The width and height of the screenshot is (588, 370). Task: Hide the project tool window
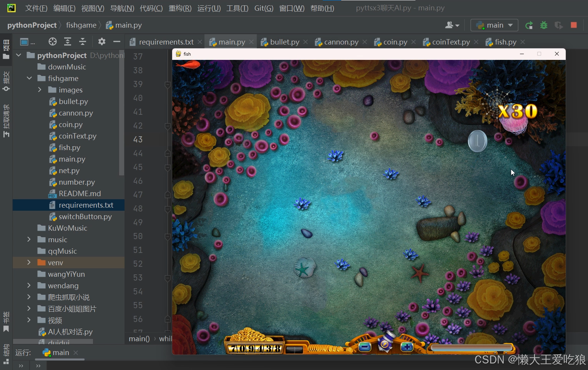[x=117, y=41]
